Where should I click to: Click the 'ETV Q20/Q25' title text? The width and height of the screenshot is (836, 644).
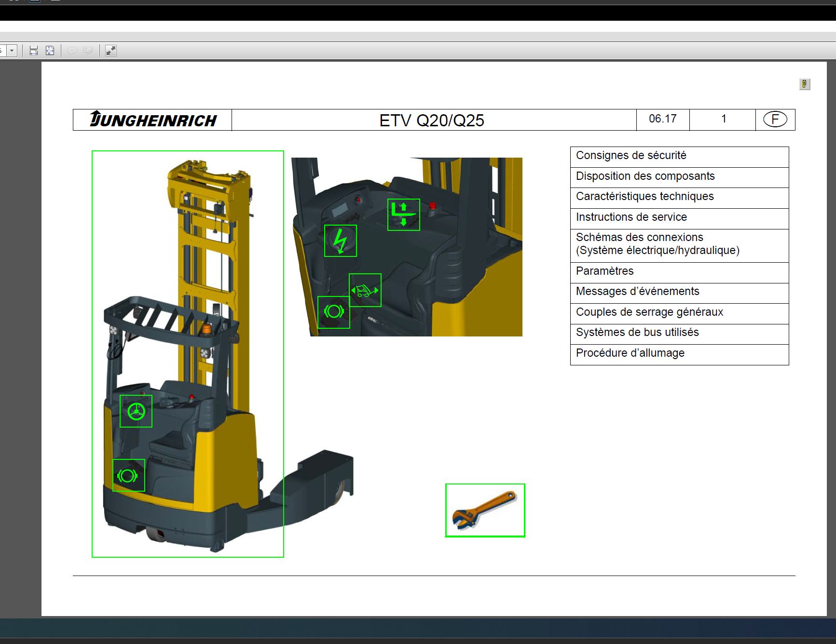click(x=432, y=121)
